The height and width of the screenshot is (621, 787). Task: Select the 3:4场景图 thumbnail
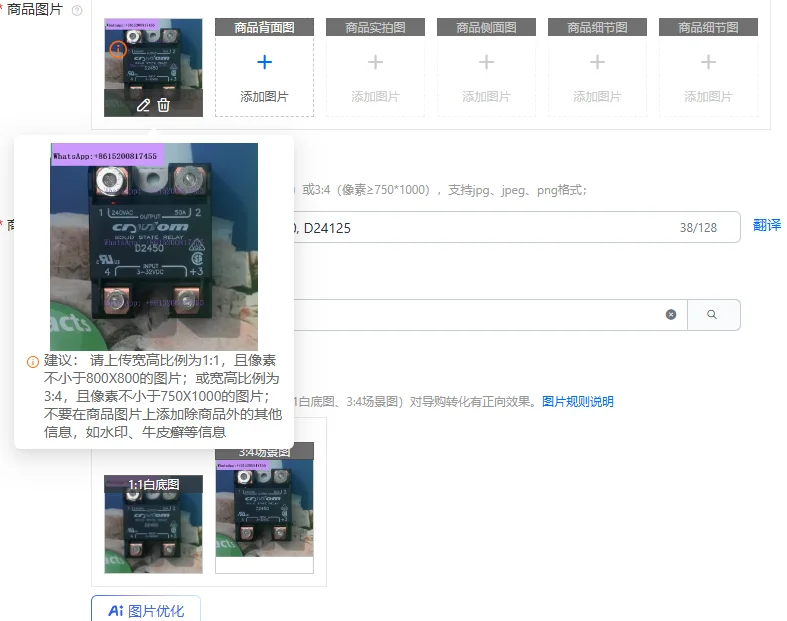pos(265,508)
